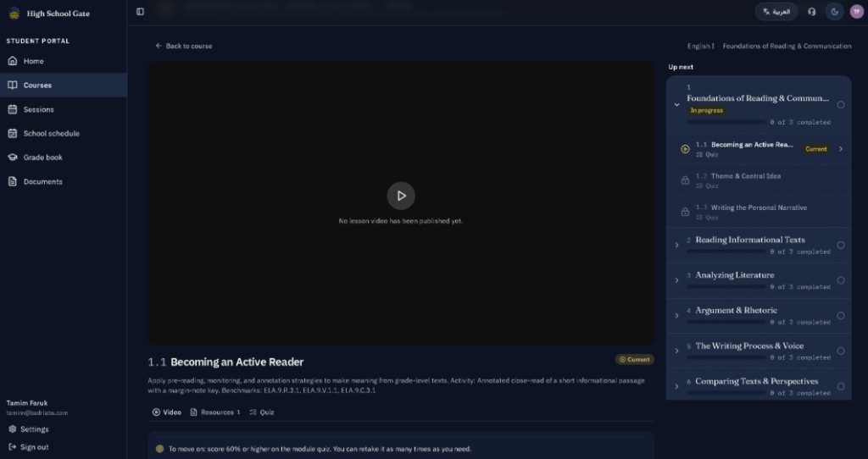Viewport: 868px width, 459px height.
Task: Click Foundations module progress bar
Action: [726, 122]
